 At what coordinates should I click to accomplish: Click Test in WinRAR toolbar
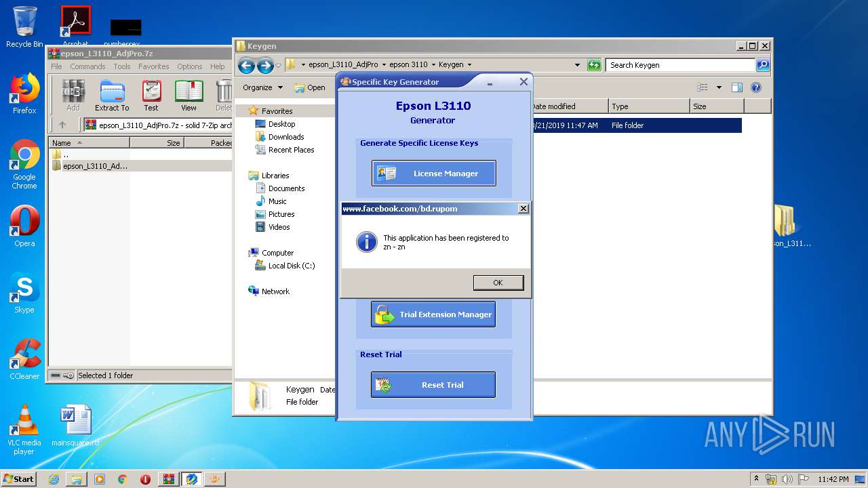[151, 95]
